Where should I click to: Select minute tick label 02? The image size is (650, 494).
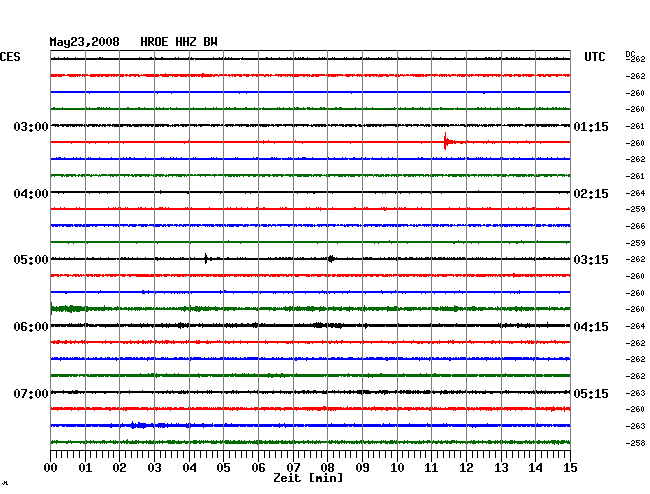click(119, 468)
